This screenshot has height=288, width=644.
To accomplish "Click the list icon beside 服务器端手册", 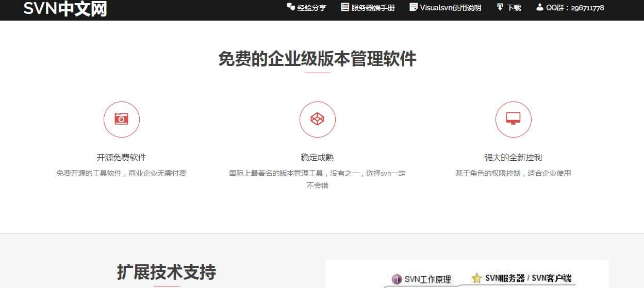I will [345, 7].
